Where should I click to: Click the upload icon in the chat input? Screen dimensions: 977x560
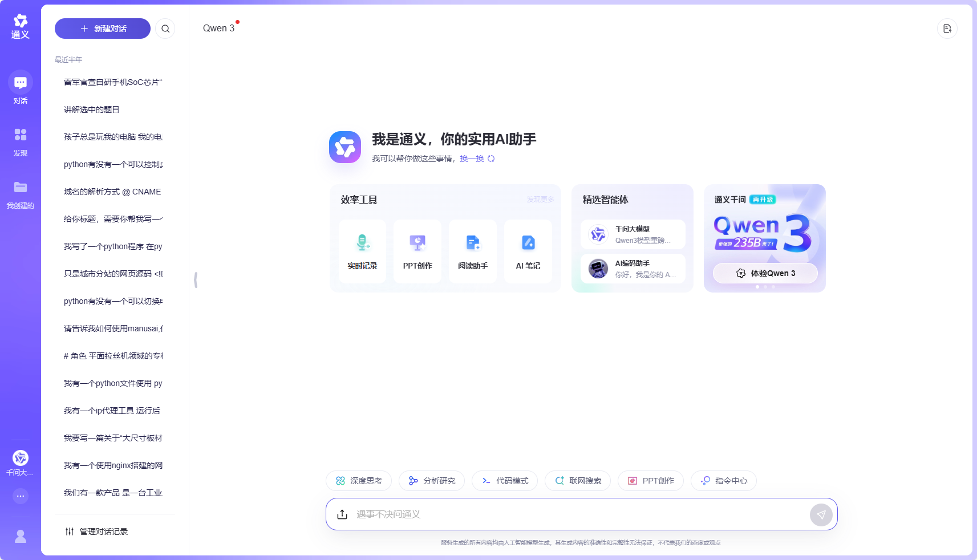pyautogui.click(x=342, y=514)
